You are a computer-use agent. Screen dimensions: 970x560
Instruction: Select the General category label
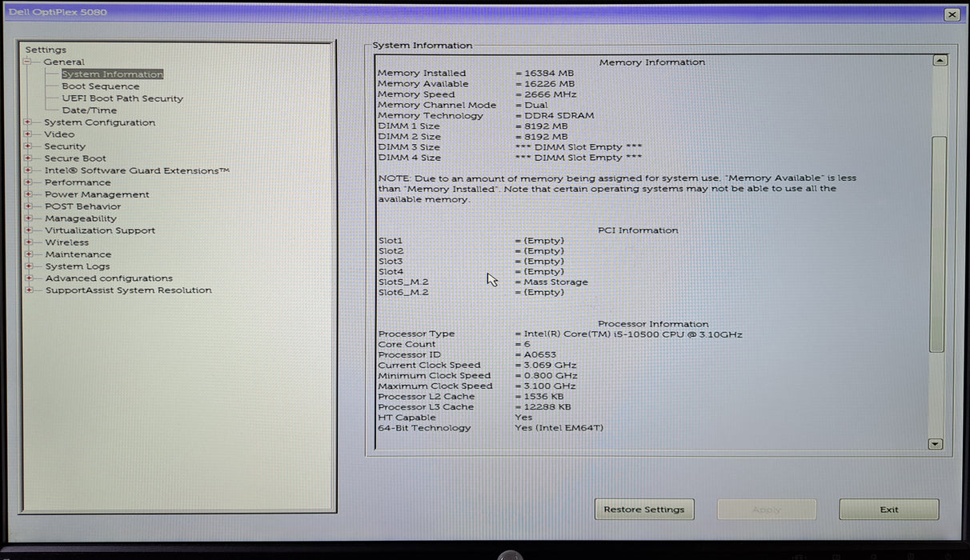click(x=64, y=62)
